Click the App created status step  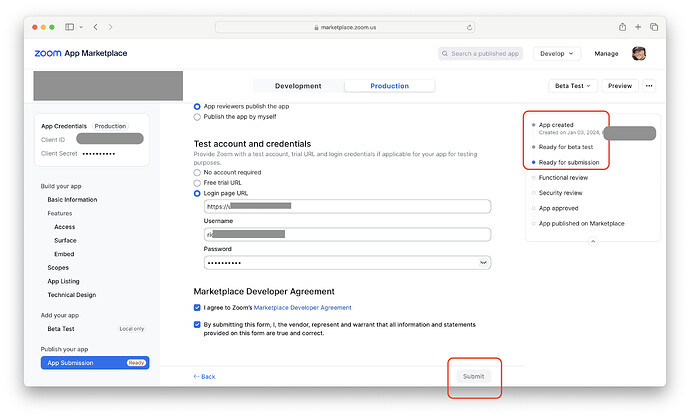pos(556,125)
